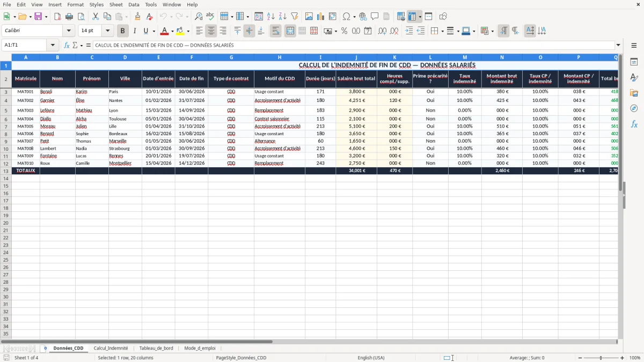The height and width of the screenshot is (362, 644).
Task: Format as Percent icon
Action: point(344,31)
